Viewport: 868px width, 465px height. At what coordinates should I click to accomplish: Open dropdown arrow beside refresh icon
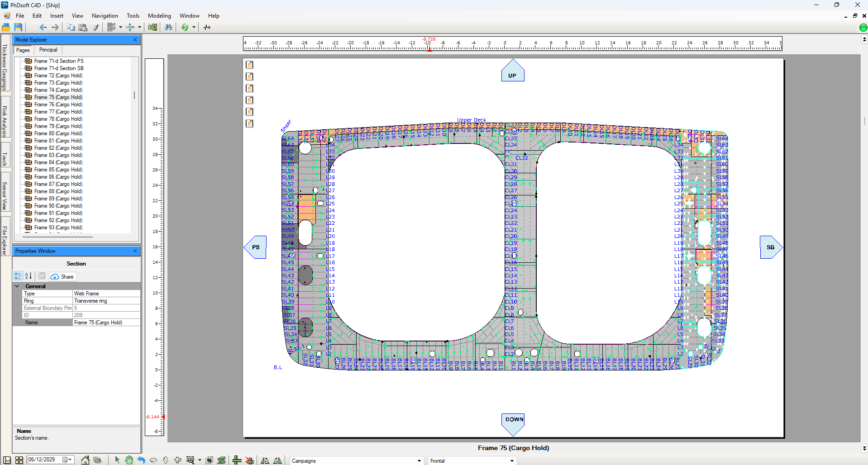[194, 27]
